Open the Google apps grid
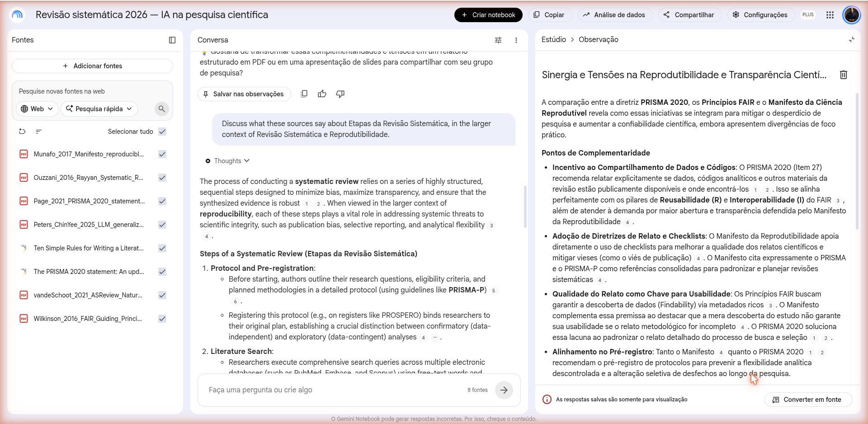 pos(830,15)
